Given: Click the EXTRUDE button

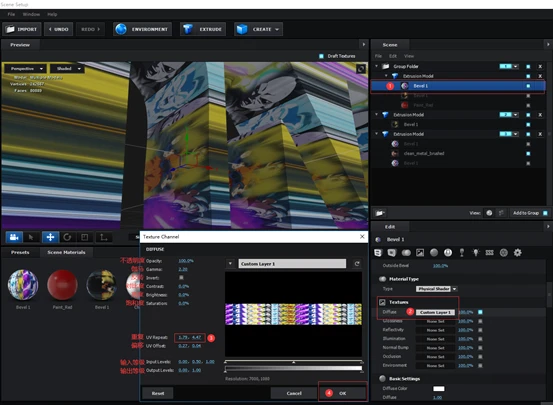Looking at the screenshot, I should pyautogui.click(x=203, y=29).
